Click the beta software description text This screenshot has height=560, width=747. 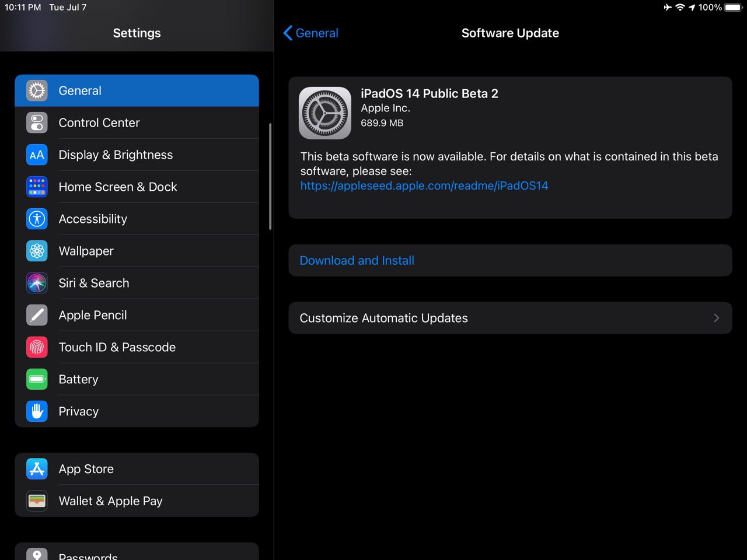click(x=509, y=164)
